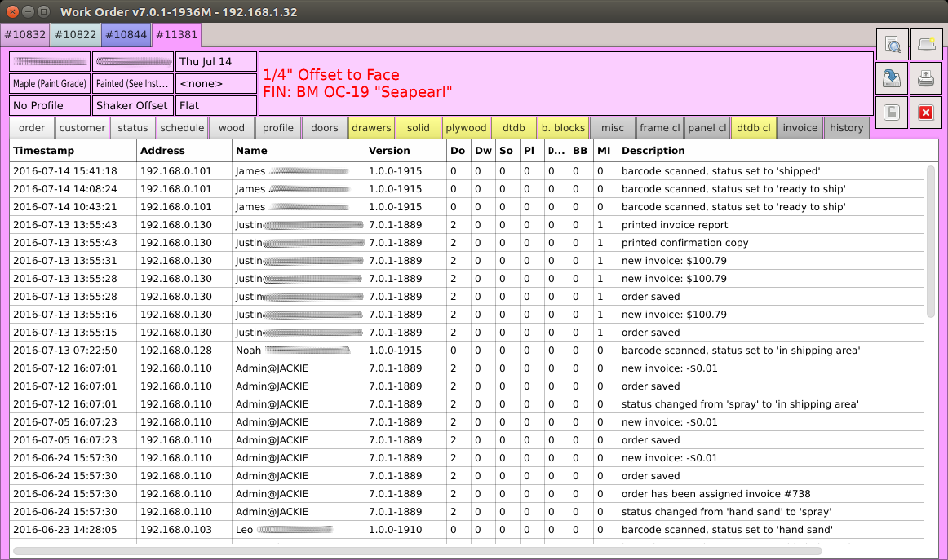Open the customer tab
Screen dimensions: 948x560
82,128
